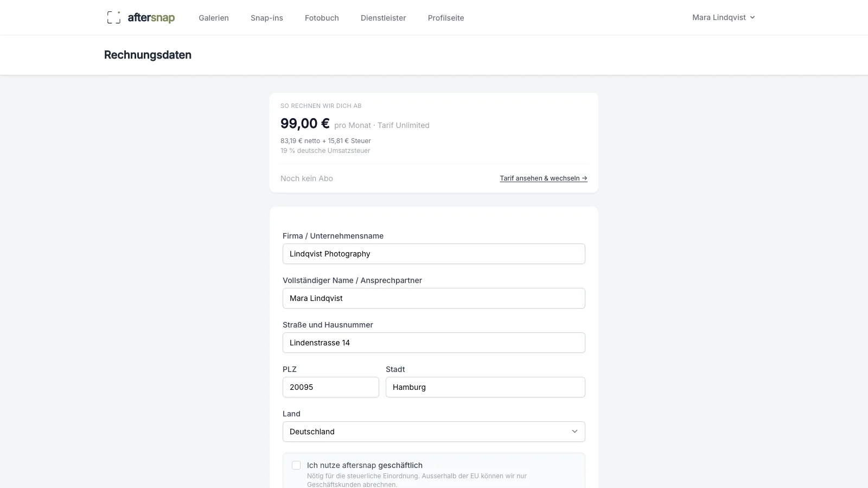
Task: Click the Stadt field showing Hamburg
Action: pos(486,387)
